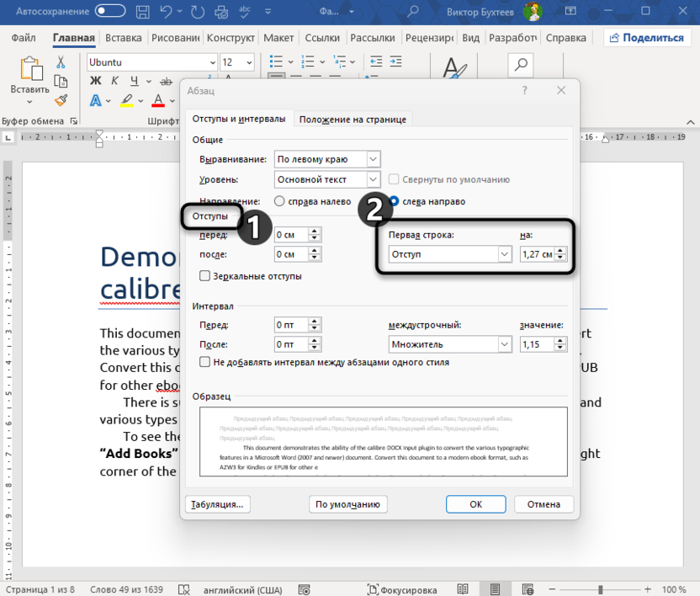Select the italic К formatting icon
Image resolution: width=700 pixels, height=596 pixels.
pos(114,81)
